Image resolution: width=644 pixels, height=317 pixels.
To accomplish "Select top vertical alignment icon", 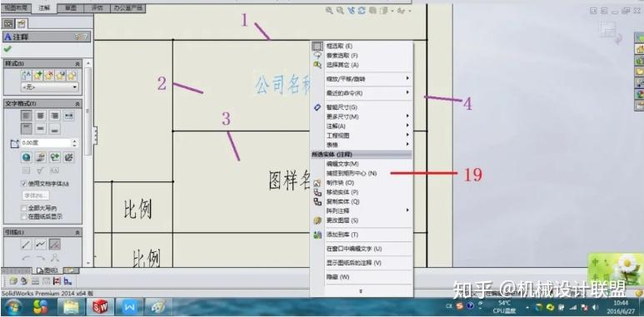I will 27,129.
